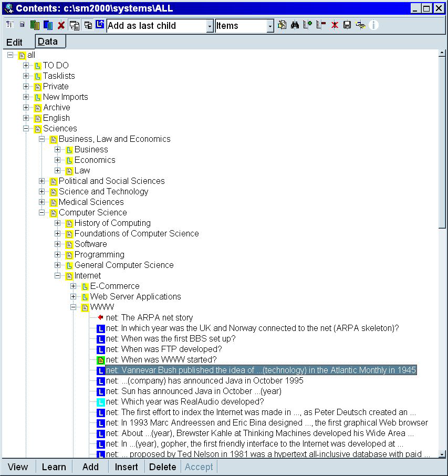
Task: Click the Save disk icon in the toolbar
Action: pos(346,25)
